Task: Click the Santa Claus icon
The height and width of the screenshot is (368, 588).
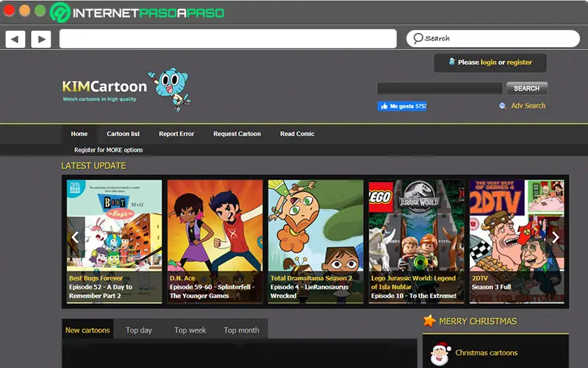Action: [x=440, y=353]
